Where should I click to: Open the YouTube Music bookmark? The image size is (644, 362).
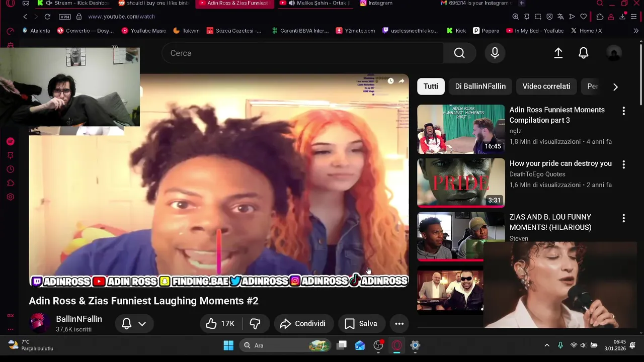point(144,31)
